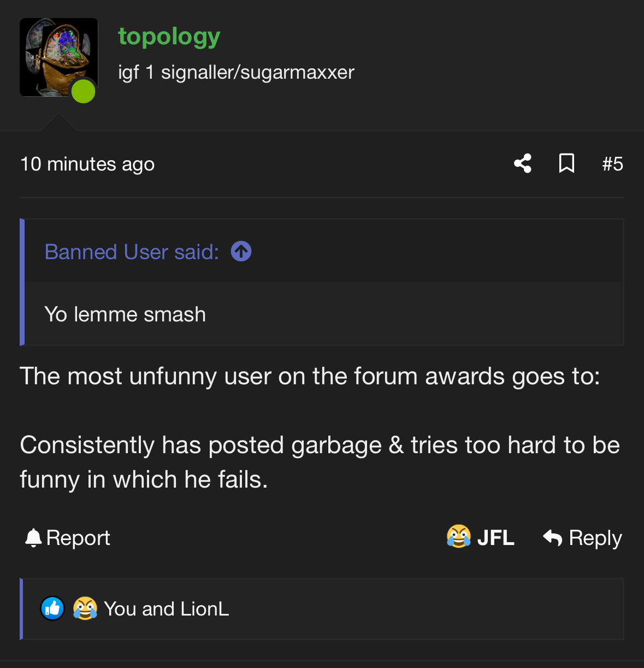Open the You and LionL reactions list

pyautogui.click(x=167, y=609)
